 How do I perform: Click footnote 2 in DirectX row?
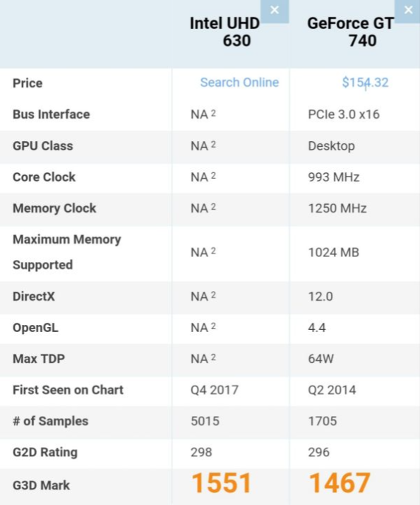pos(213,295)
